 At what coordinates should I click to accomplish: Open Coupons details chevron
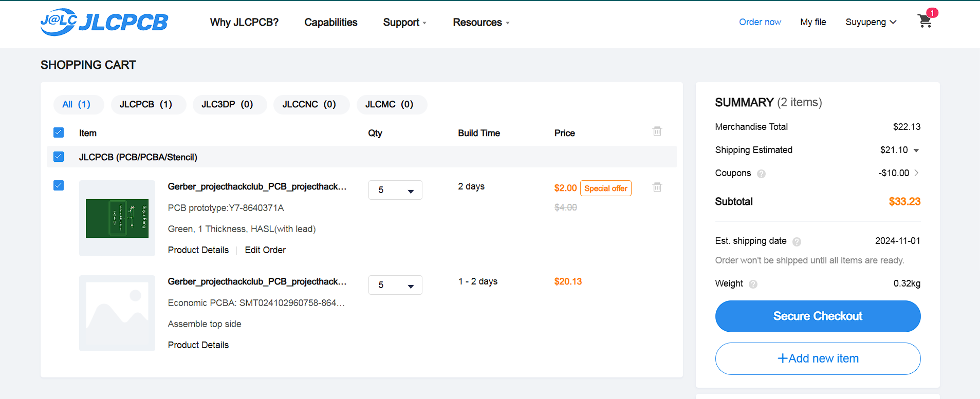pyautogui.click(x=916, y=173)
